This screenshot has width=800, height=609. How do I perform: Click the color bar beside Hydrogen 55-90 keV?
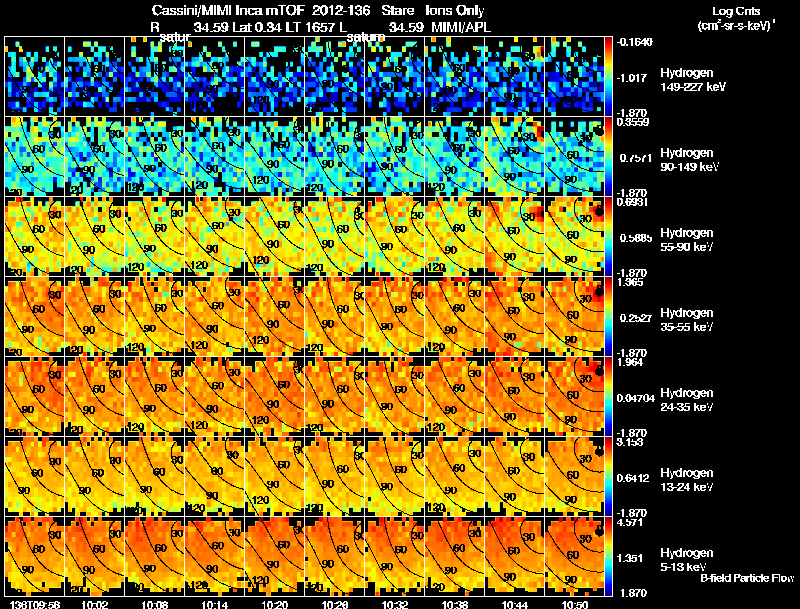pos(608,237)
